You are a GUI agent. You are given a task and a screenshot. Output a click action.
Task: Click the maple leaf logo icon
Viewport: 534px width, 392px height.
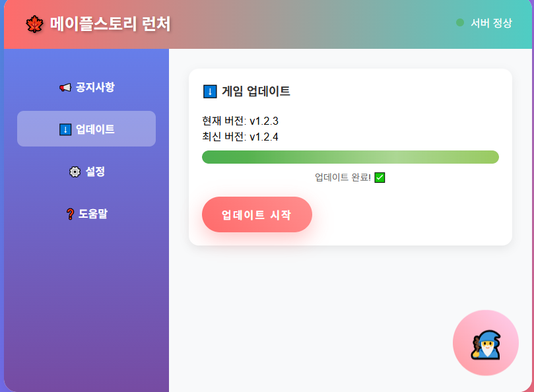(34, 24)
